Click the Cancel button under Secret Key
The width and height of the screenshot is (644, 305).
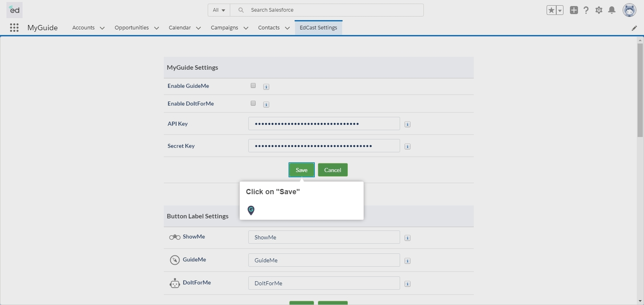[333, 170]
